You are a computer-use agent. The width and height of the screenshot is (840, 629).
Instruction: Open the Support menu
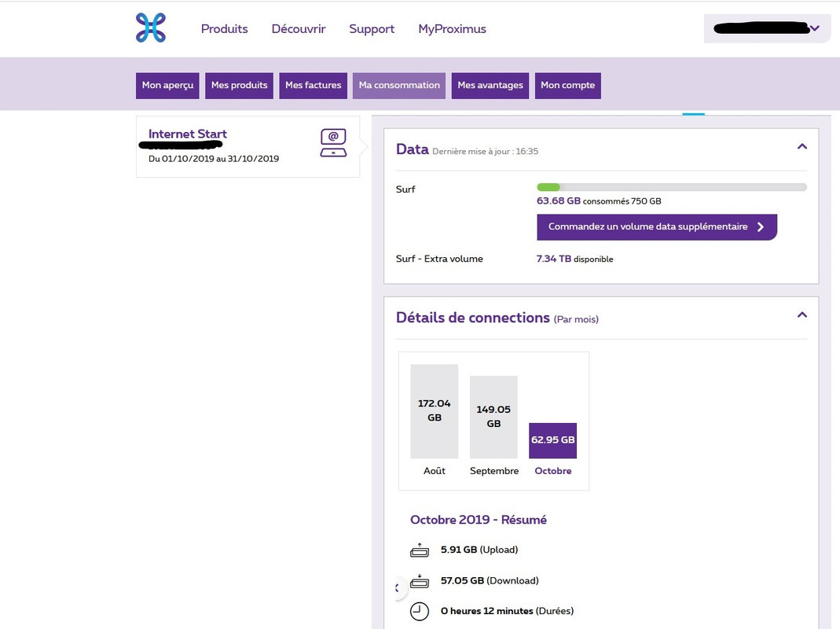tap(372, 29)
